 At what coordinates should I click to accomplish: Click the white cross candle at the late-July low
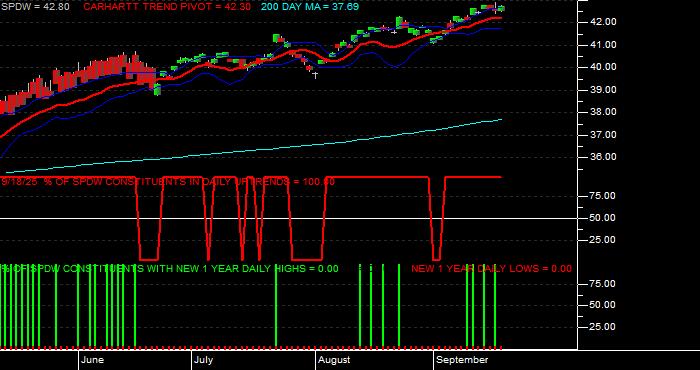315,75
